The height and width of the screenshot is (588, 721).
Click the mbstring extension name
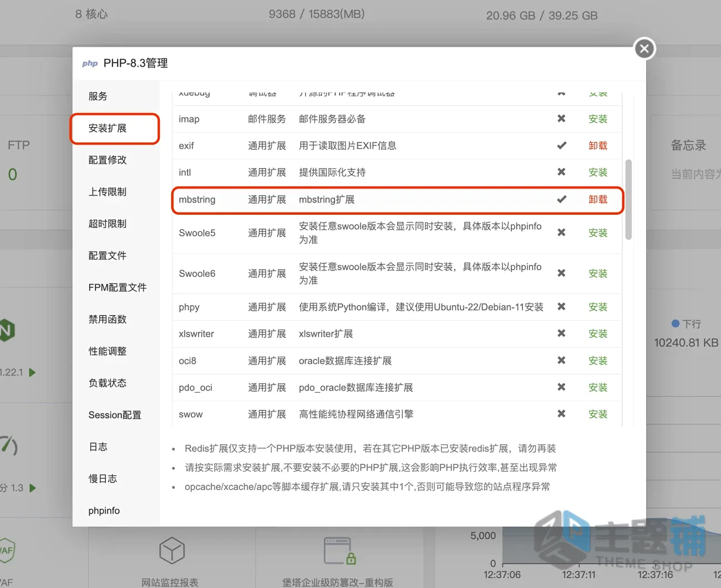click(x=197, y=200)
